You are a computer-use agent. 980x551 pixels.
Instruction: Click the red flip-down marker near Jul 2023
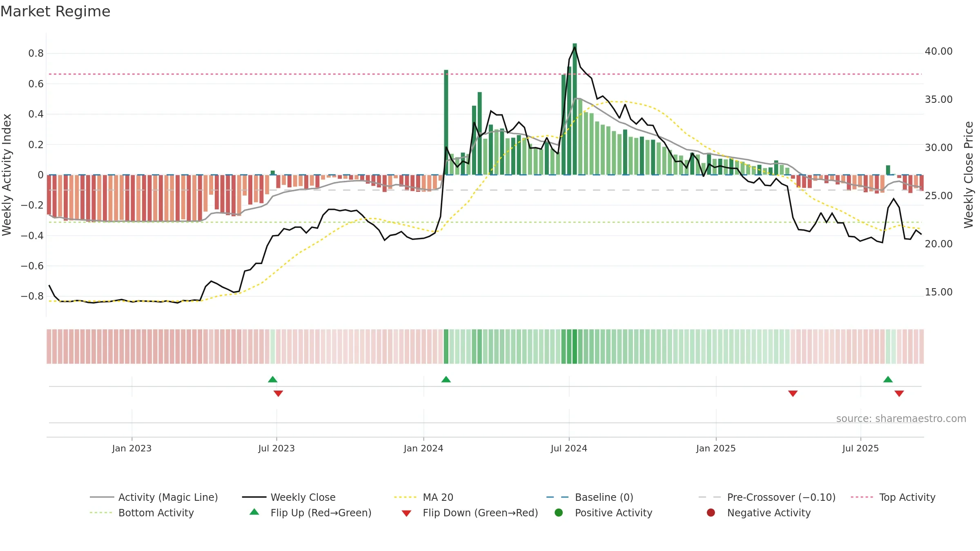(x=278, y=393)
